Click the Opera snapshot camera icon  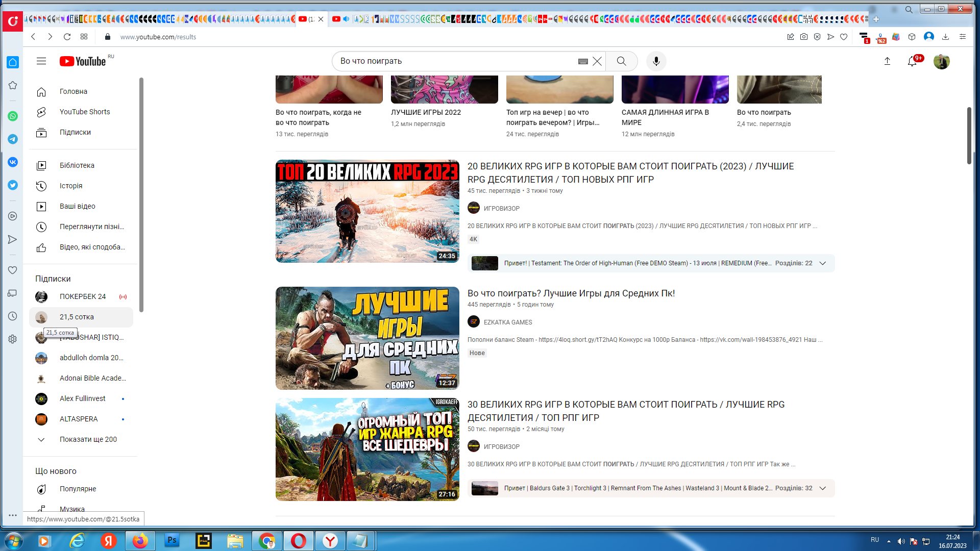[x=804, y=37]
